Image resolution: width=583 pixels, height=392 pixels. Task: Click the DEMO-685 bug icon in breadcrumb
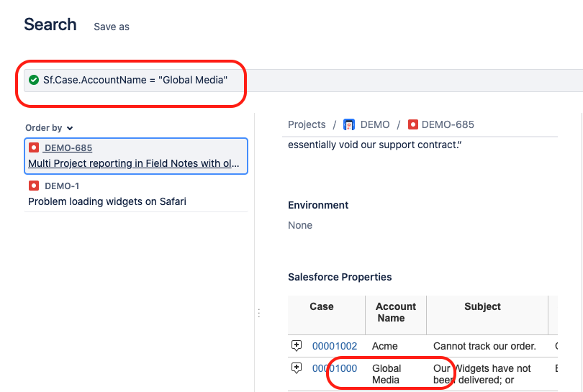[x=413, y=124]
